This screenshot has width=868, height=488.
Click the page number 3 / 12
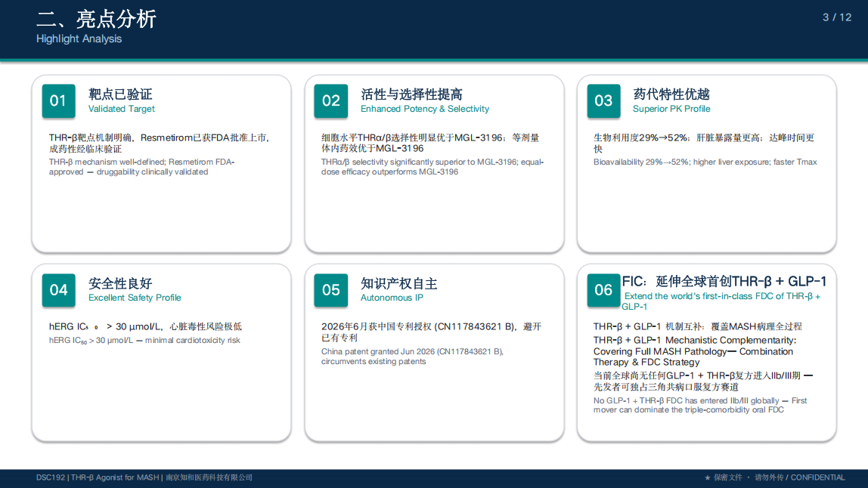point(837,17)
